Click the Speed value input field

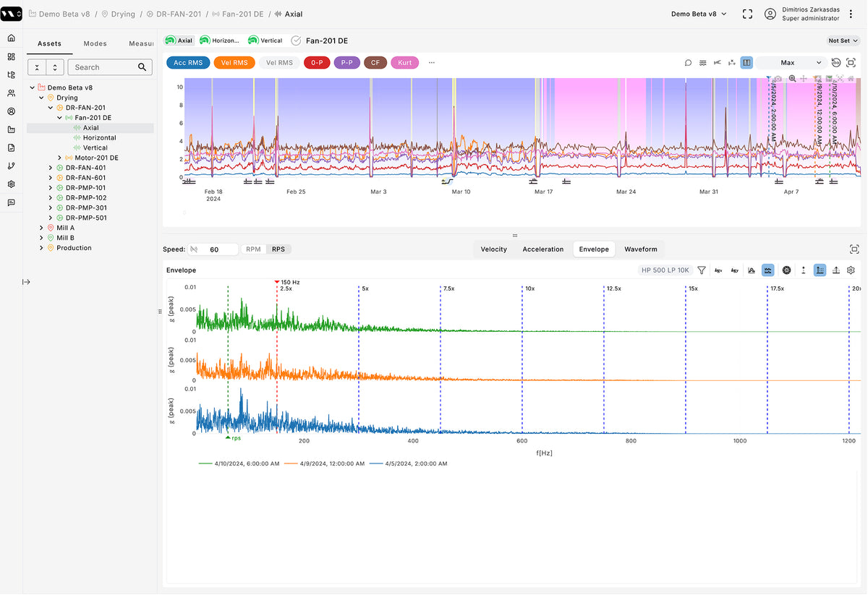213,249
